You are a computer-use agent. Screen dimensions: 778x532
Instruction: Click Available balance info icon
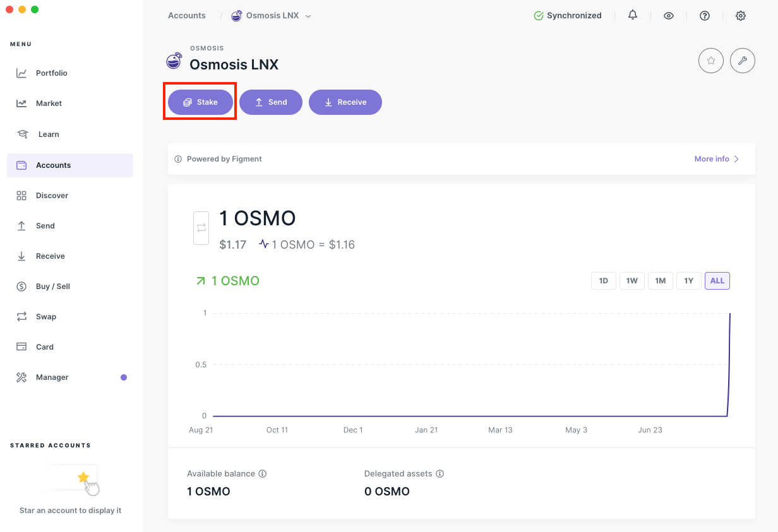point(263,473)
